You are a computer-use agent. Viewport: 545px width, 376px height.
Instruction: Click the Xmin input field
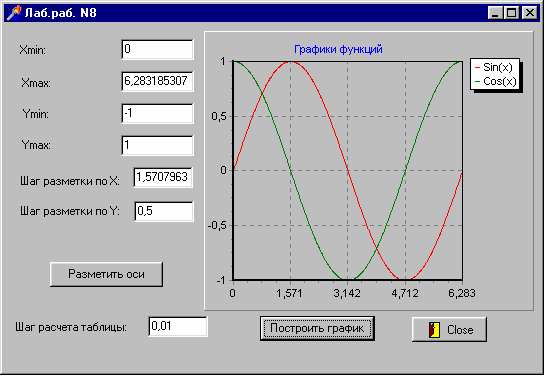[157, 49]
